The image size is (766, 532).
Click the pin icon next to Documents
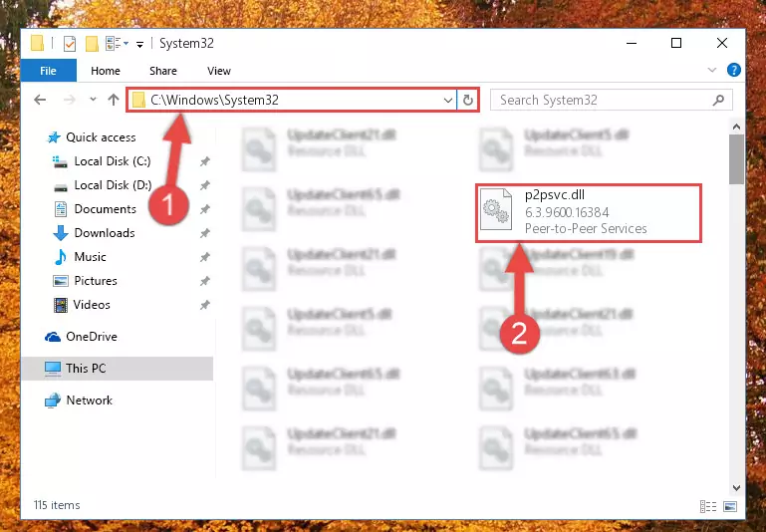coord(204,209)
